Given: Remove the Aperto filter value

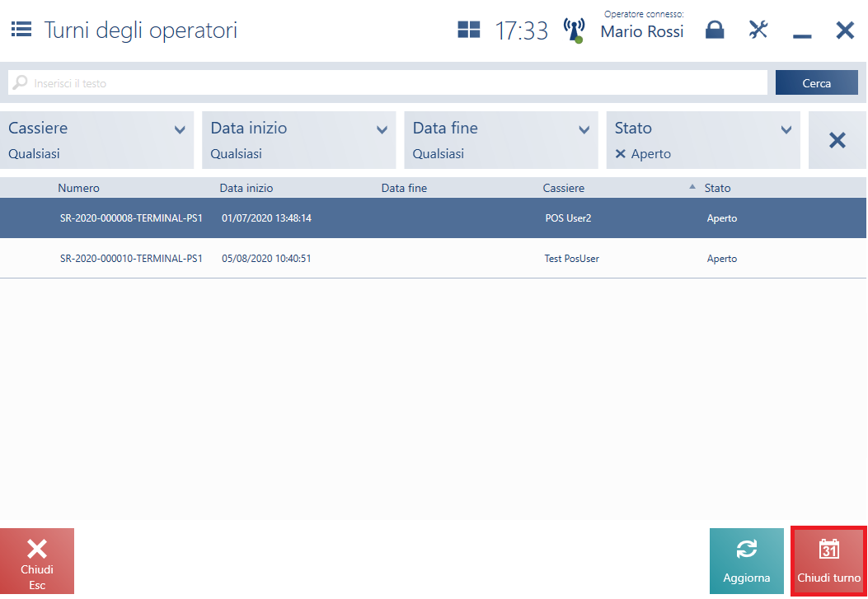Looking at the screenshot, I should (621, 154).
